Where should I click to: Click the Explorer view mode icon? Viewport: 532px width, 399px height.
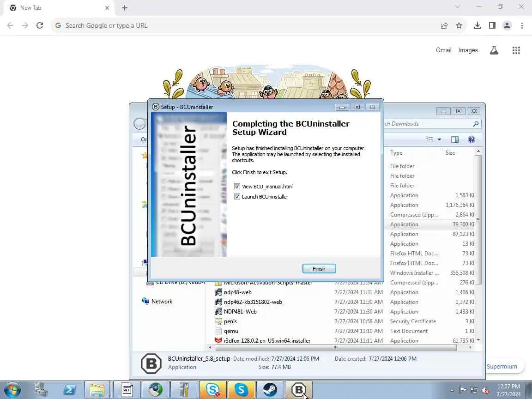[429, 139]
